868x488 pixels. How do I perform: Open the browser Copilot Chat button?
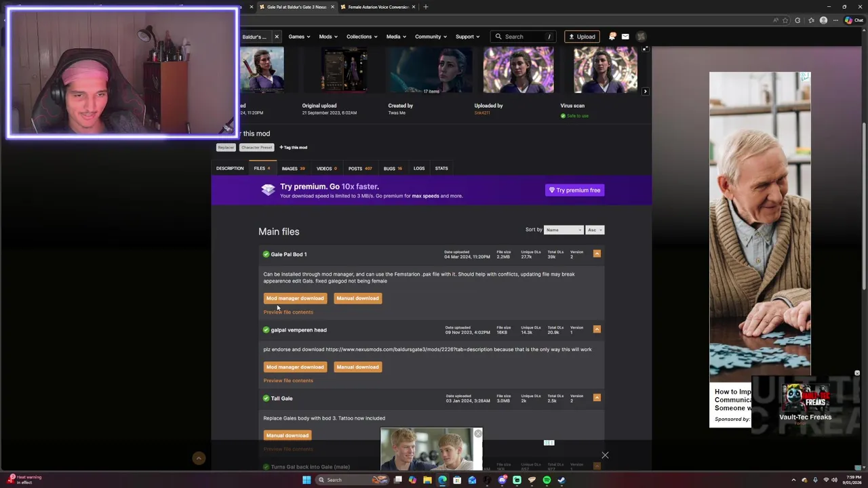pos(854,20)
